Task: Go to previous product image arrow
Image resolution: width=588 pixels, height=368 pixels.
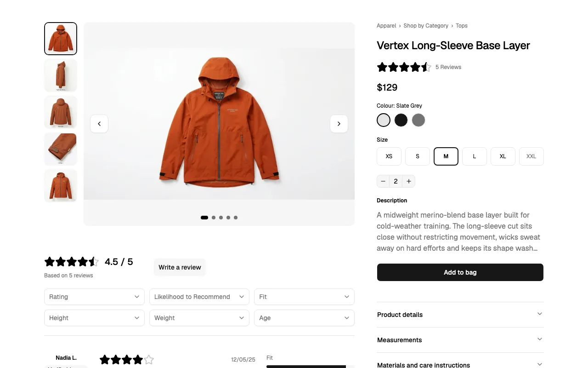Action: pyautogui.click(x=99, y=124)
